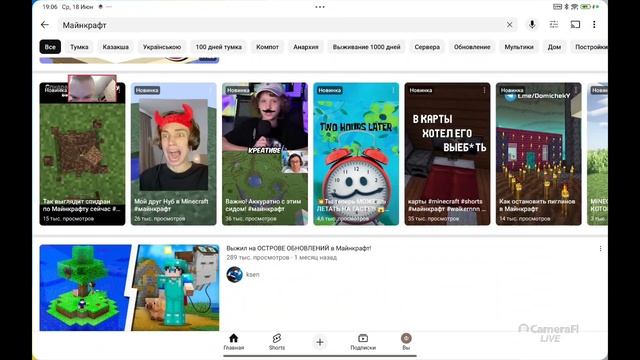Select the Українською filter chip
Screen dimensions: 640x360
162,47
